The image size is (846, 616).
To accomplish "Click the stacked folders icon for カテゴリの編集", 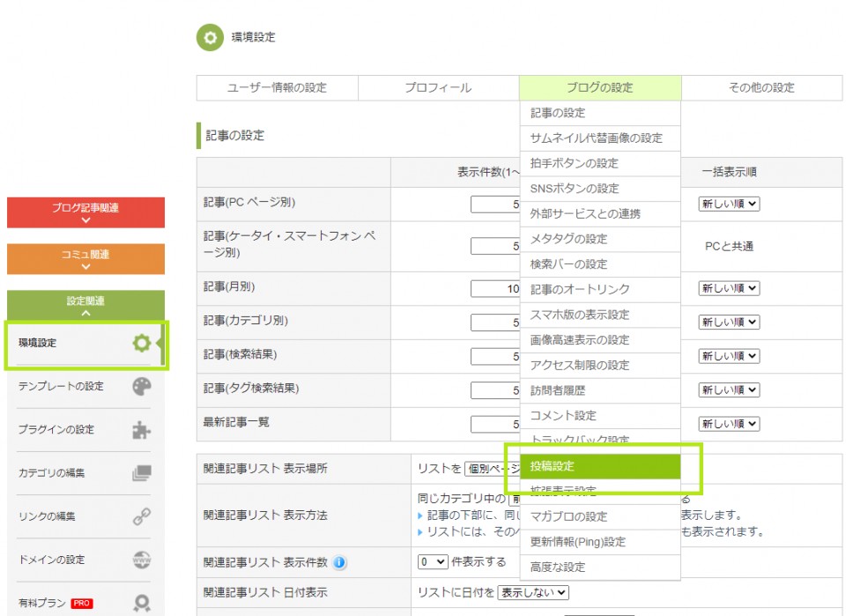I will tap(142, 473).
